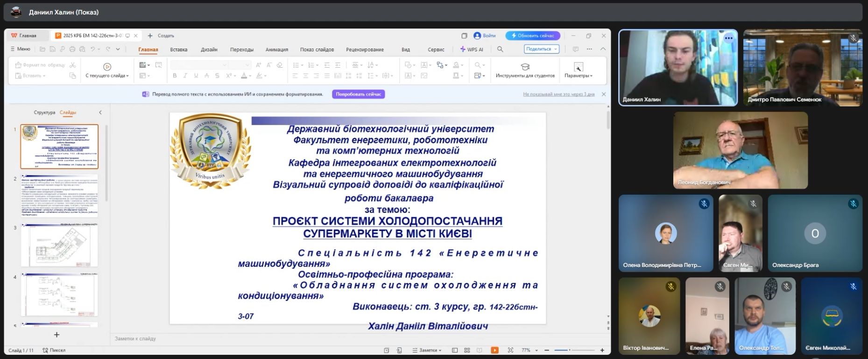Open the font color dropdown arrow
This screenshot has height=359, width=868.
coord(250,76)
